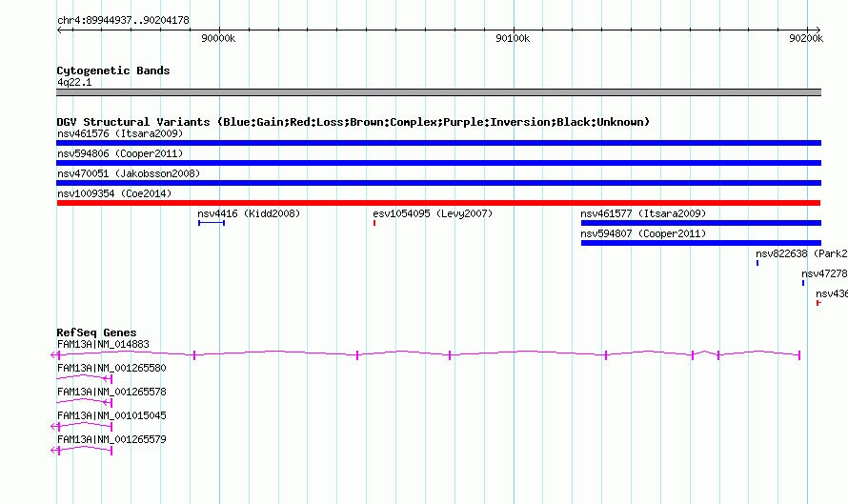
Task: Select the FAM13A NM_001265579 transcript glyph
Action: [81, 450]
